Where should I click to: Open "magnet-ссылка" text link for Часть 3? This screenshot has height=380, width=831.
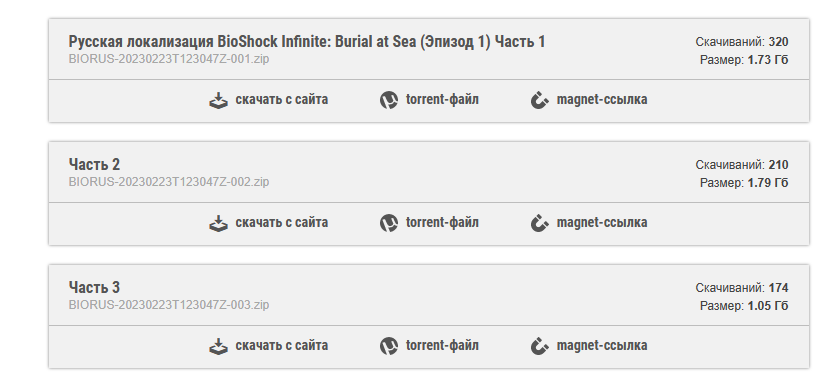pos(602,345)
